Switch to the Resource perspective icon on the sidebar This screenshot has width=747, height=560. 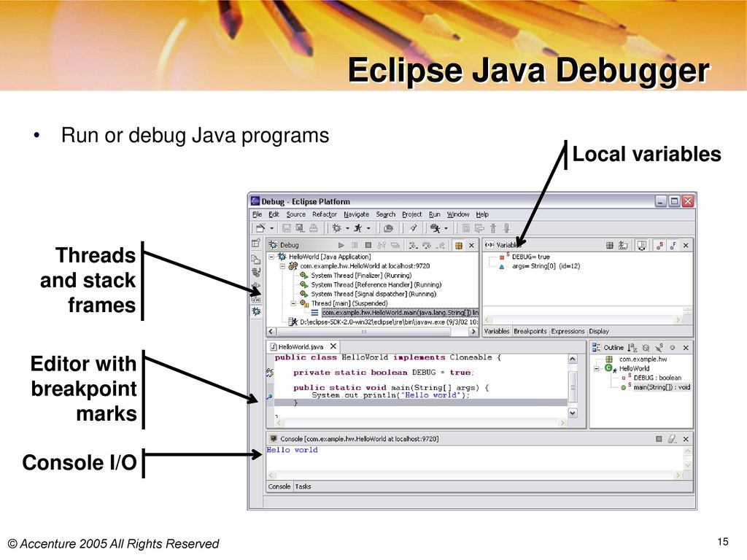[x=256, y=259]
